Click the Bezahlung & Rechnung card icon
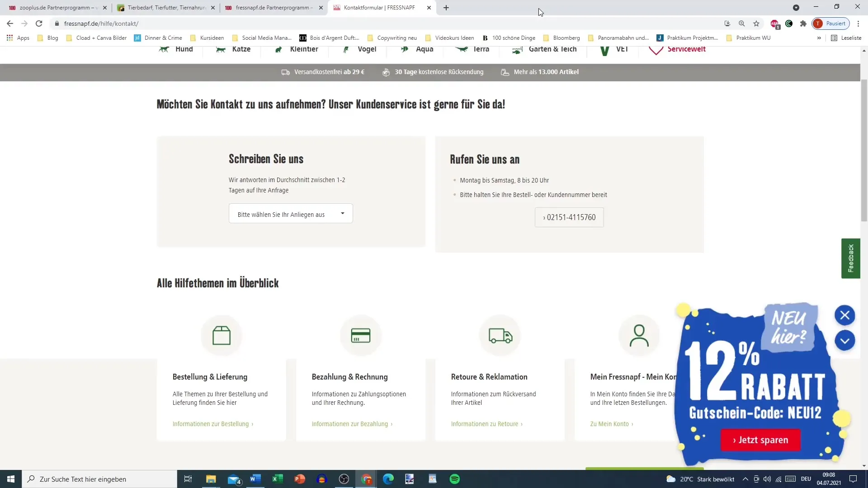Viewport: 868px width, 488px height. click(361, 335)
